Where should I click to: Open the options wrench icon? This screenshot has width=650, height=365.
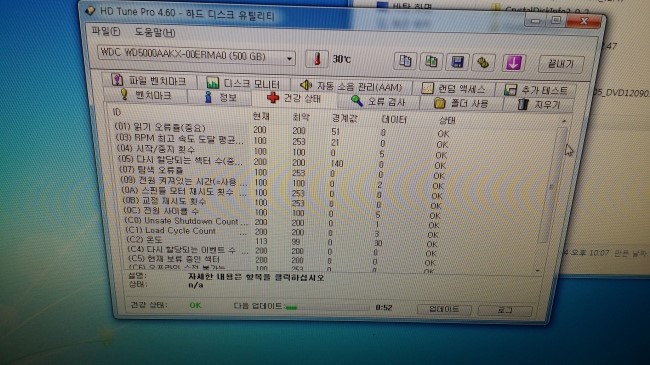(483, 63)
